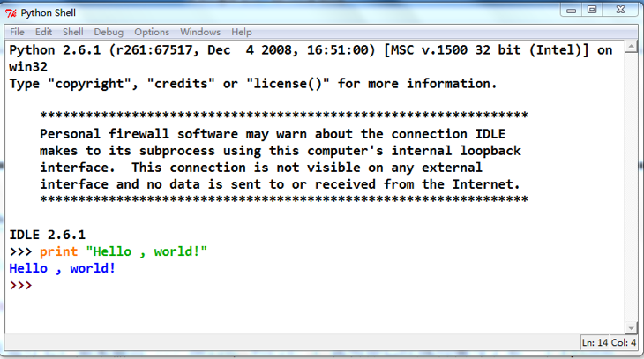644x359 pixels.
Task: Click the scrollbar up arrow
Action: click(x=631, y=47)
